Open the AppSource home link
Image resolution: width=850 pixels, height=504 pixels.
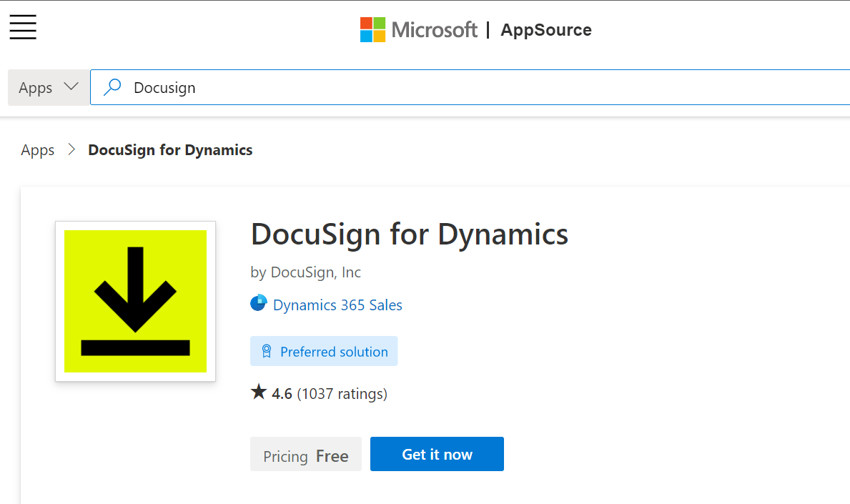pos(546,30)
